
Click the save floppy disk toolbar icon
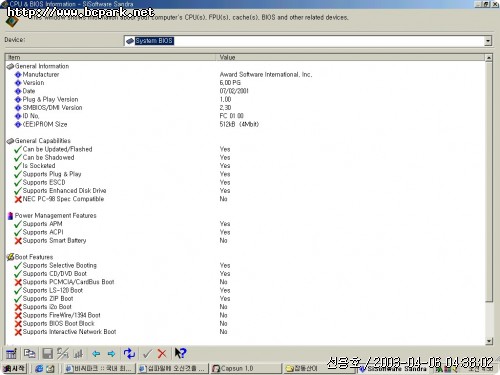coord(47,353)
